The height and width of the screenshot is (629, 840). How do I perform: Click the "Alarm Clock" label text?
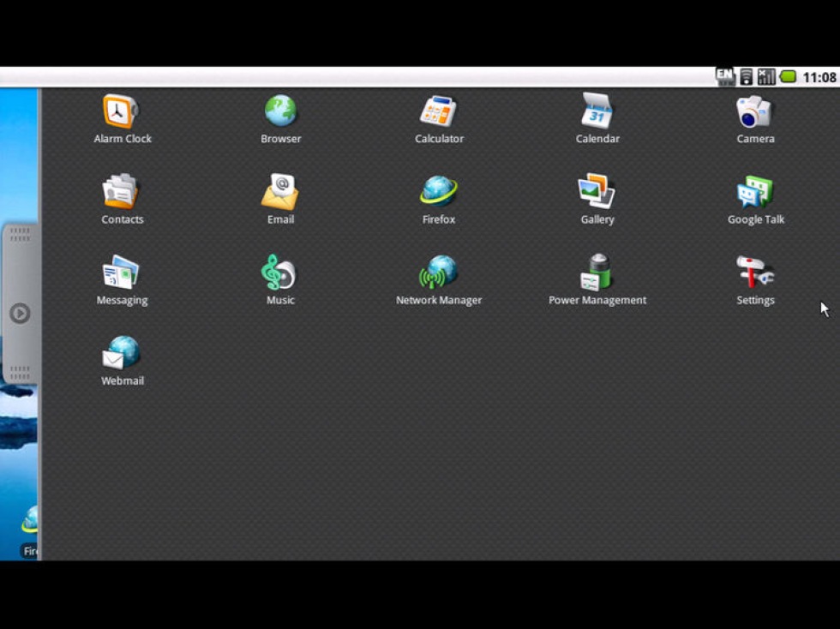pyautogui.click(x=123, y=139)
